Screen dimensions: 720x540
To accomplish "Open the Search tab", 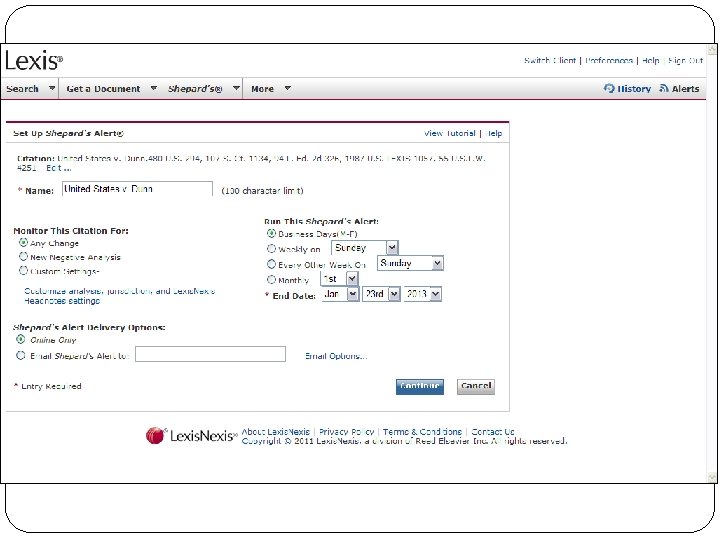I will tap(22, 89).
